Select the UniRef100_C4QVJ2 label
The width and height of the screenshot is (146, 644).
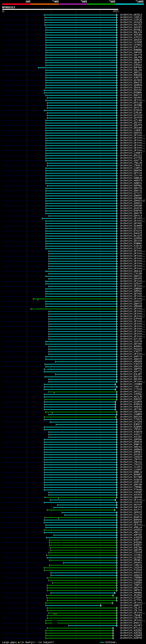(x=131, y=387)
